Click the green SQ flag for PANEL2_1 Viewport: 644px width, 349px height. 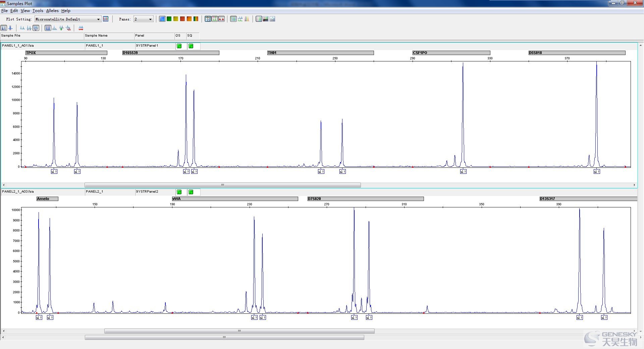tap(191, 192)
